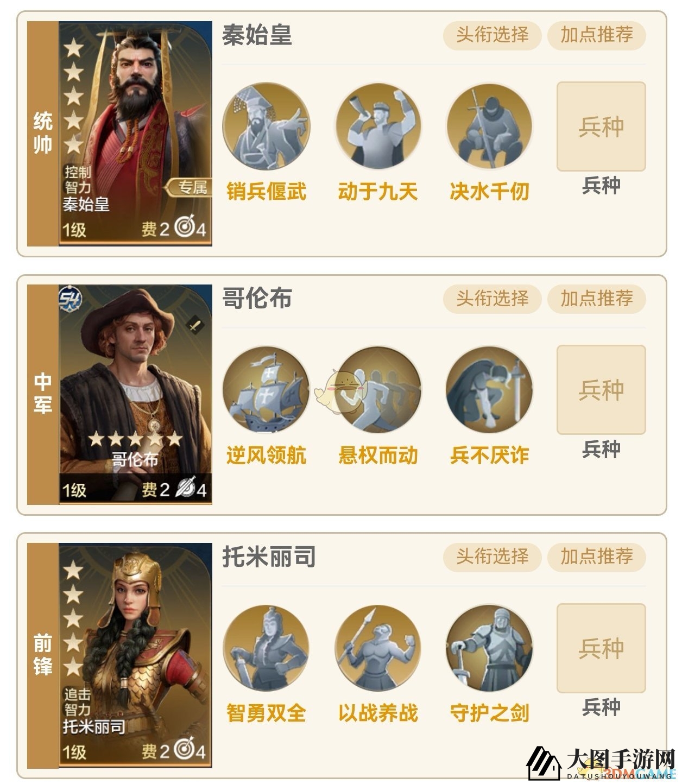Select the 逆风领航 ship skill icon
682x784 pixels.
tap(266, 390)
